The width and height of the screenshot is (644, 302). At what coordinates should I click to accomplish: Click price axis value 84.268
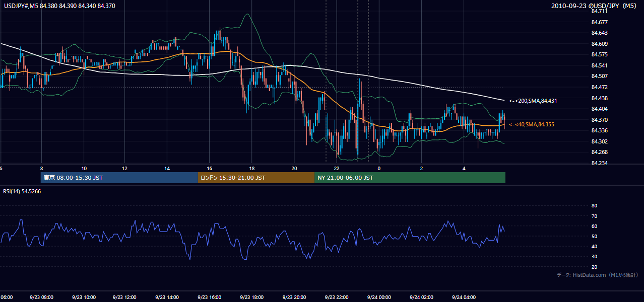coord(599,152)
